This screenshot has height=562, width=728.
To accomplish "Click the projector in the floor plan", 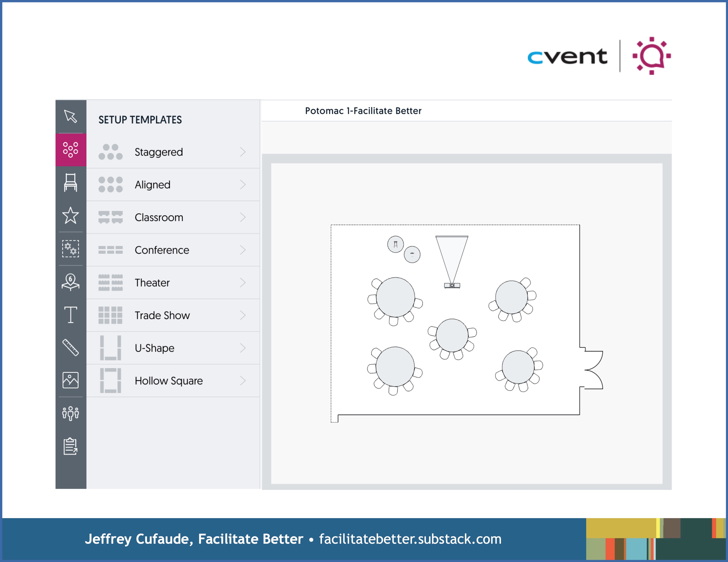I will click(452, 285).
